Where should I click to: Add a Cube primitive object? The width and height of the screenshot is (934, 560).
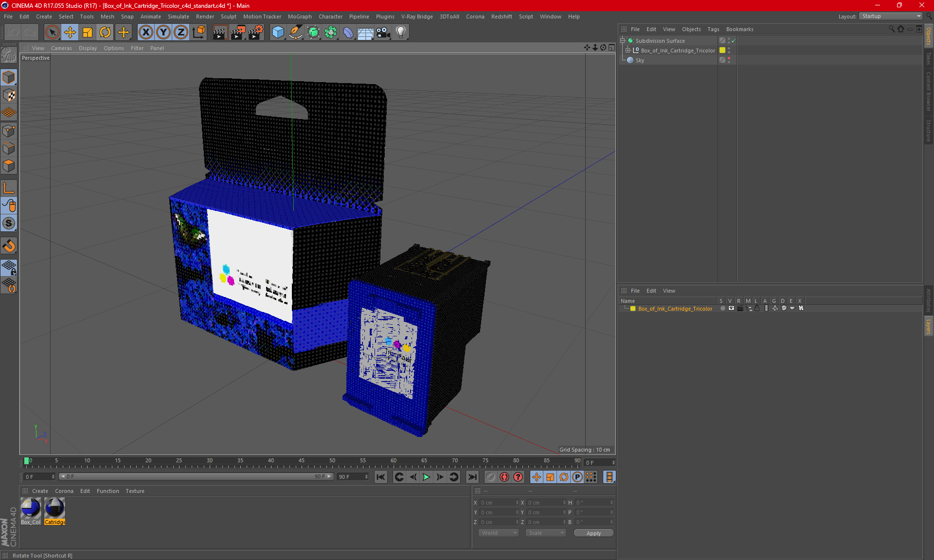point(278,32)
